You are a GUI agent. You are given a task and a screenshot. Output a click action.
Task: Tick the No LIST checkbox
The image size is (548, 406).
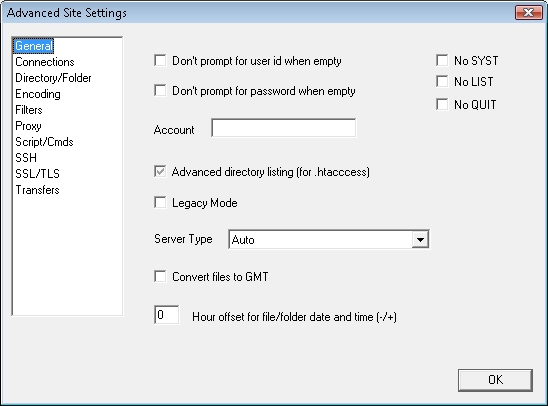(x=442, y=81)
